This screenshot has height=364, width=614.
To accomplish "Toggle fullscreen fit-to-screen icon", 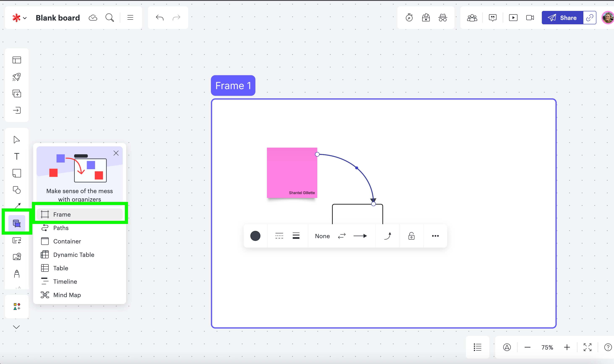I will [588, 347].
